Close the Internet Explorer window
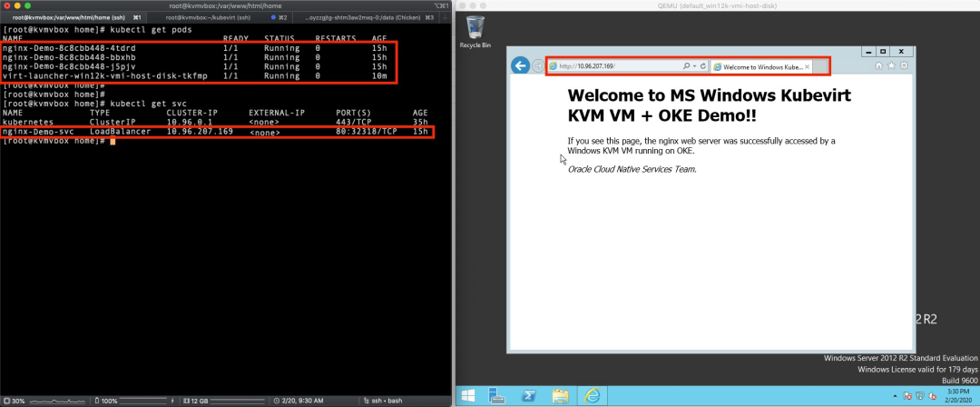The image size is (980, 407). 901,52
